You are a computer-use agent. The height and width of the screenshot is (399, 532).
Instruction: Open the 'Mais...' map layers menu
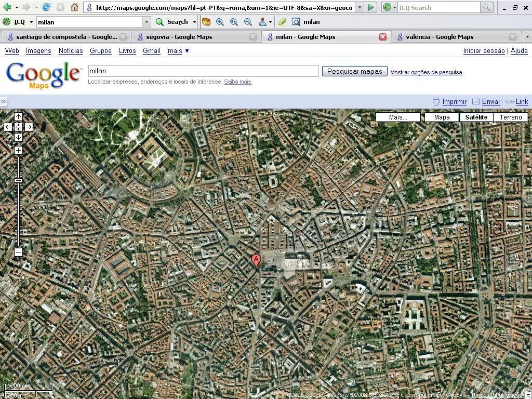pos(398,117)
